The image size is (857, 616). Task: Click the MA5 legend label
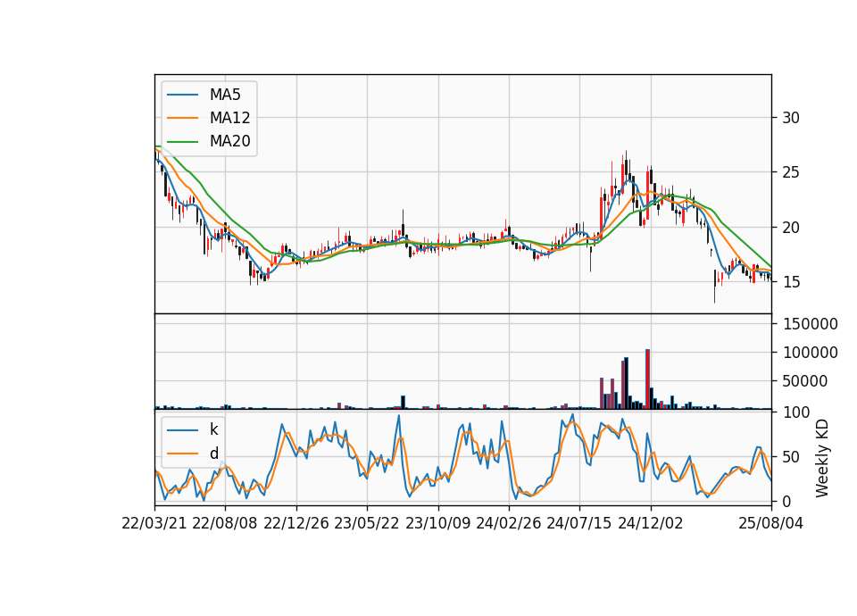225,95
